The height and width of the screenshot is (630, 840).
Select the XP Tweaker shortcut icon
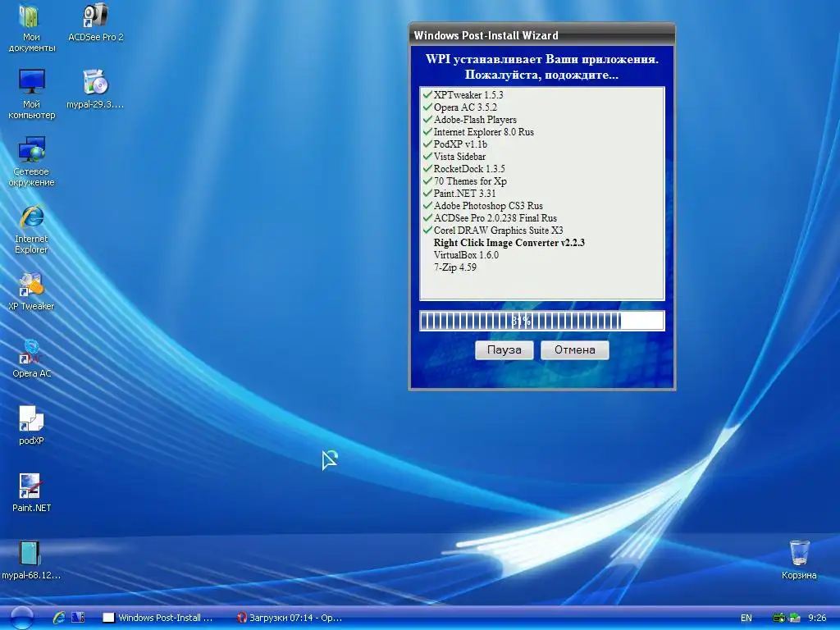pyautogui.click(x=31, y=291)
